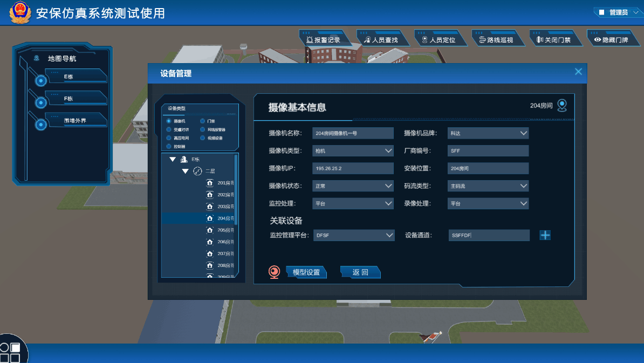The width and height of the screenshot is (644, 363).
Task: Click the house icon for 204房间
Action: point(210,218)
